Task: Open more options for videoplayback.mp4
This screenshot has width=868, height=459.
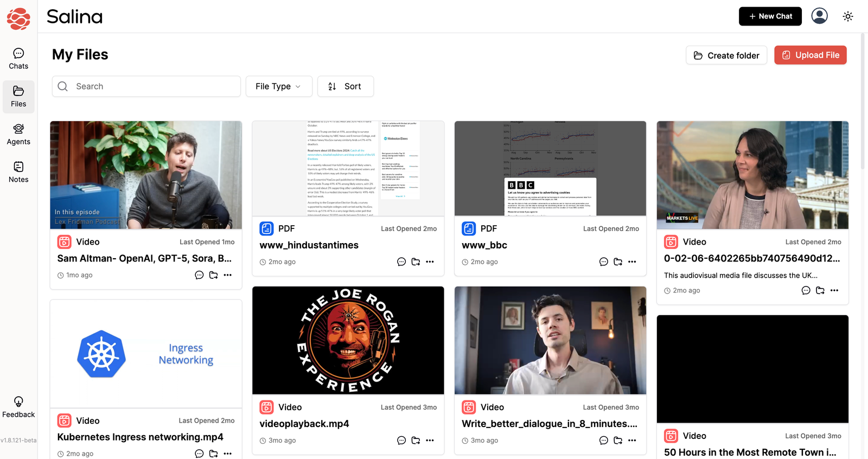Action: pyautogui.click(x=430, y=440)
